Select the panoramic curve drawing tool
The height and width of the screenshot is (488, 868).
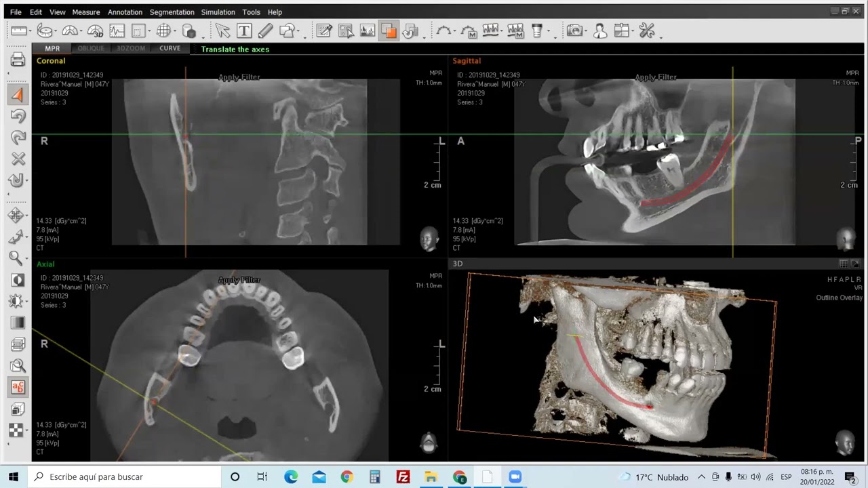(x=443, y=30)
